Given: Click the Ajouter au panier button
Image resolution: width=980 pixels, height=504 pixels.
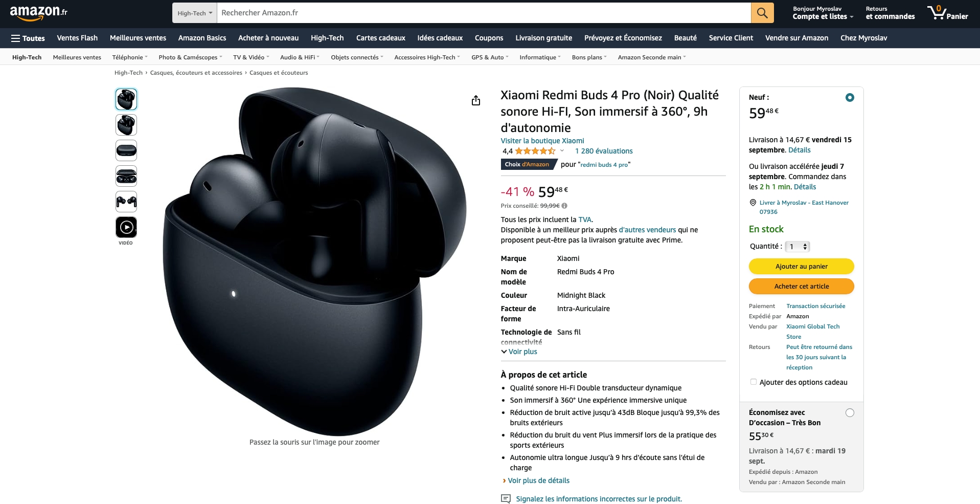Looking at the screenshot, I should tap(801, 266).
